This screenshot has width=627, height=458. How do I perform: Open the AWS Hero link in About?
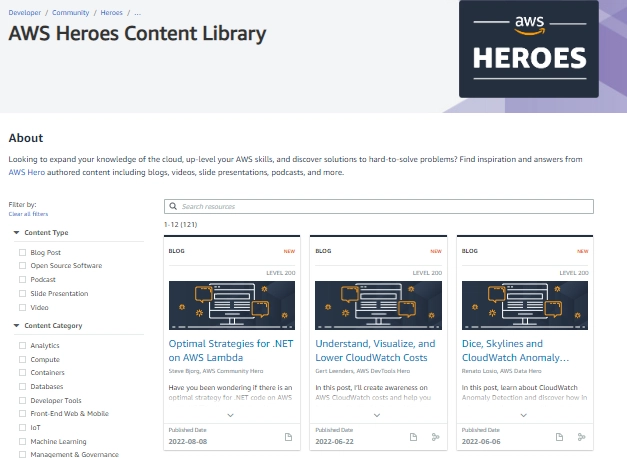pyautogui.click(x=27, y=172)
